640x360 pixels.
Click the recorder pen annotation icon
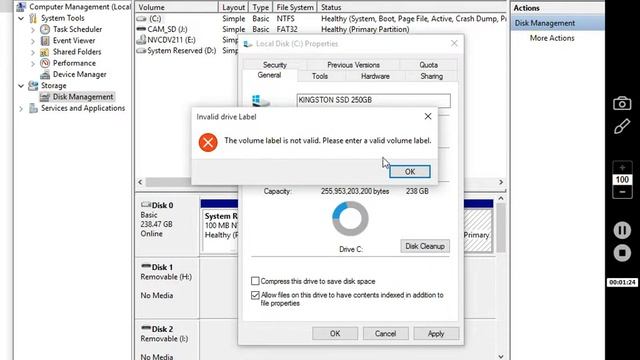tap(622, 127)
